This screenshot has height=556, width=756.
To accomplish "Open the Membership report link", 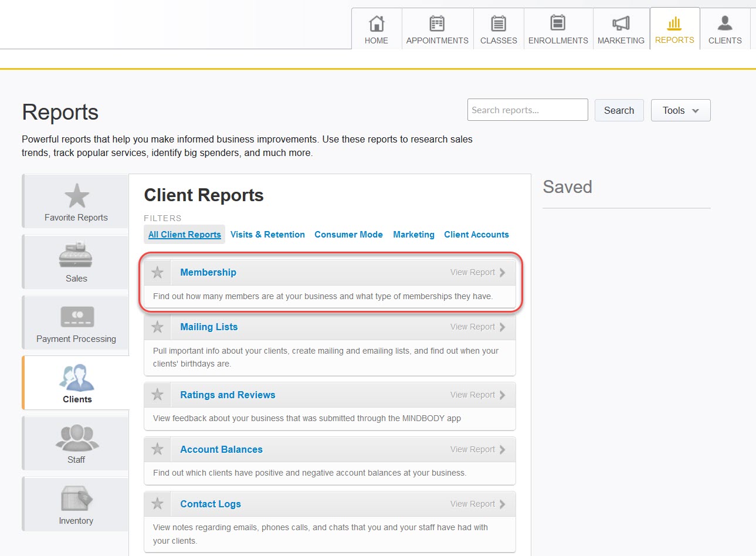I will (208, 272).
